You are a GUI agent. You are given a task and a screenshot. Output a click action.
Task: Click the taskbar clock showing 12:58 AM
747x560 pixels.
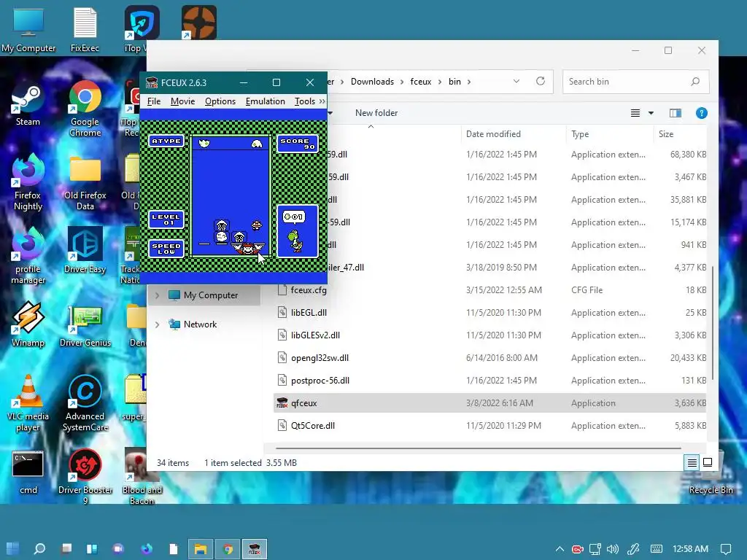pos(690,549)
